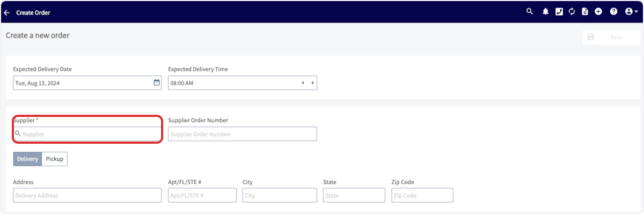Click the Save floppy disk icon

pyautogui.click(x=591, y=37)
